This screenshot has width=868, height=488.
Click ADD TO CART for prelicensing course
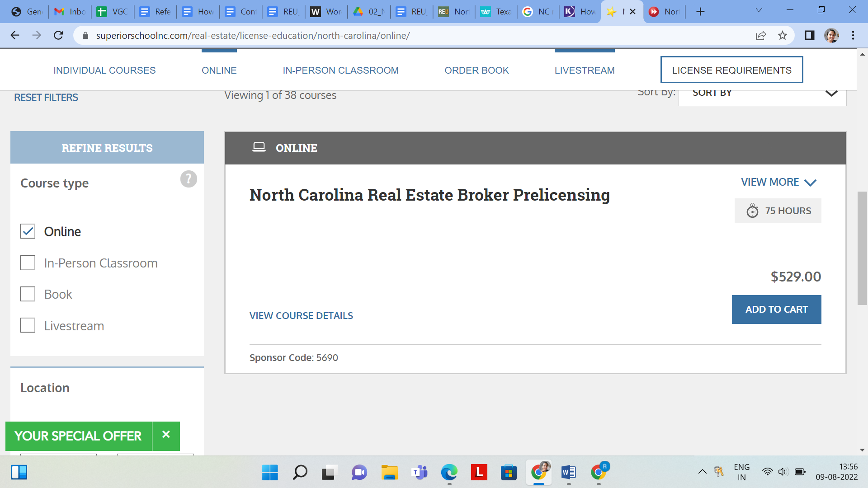click(777, 309)
